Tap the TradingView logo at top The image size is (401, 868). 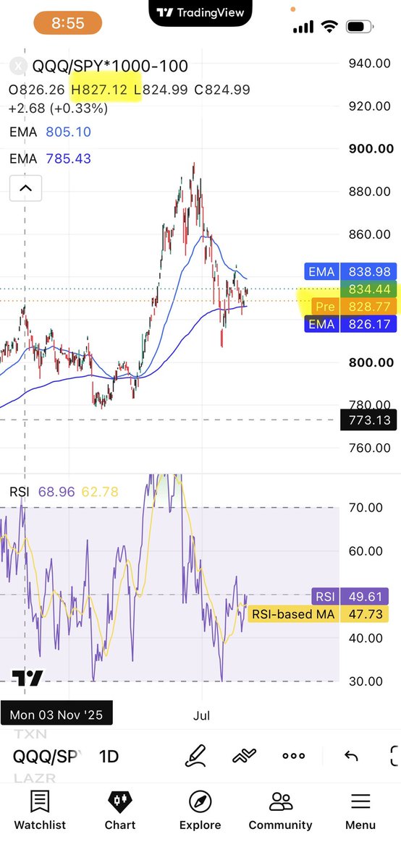200,12
